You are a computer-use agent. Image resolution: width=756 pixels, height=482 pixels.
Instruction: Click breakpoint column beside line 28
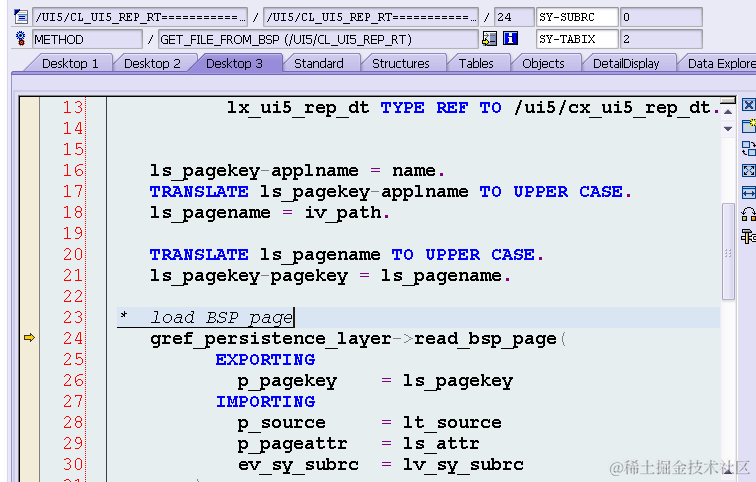click(x=29, y=423)
